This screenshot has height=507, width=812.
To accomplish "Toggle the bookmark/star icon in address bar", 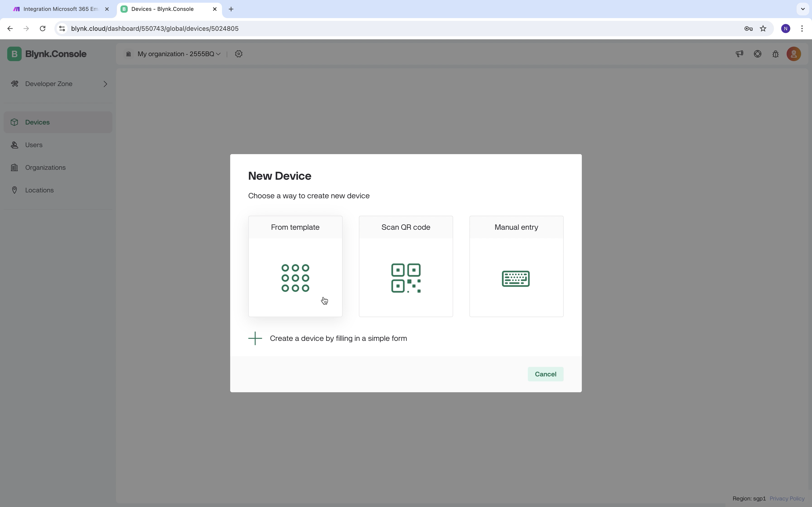I will [x=764, y=28].
